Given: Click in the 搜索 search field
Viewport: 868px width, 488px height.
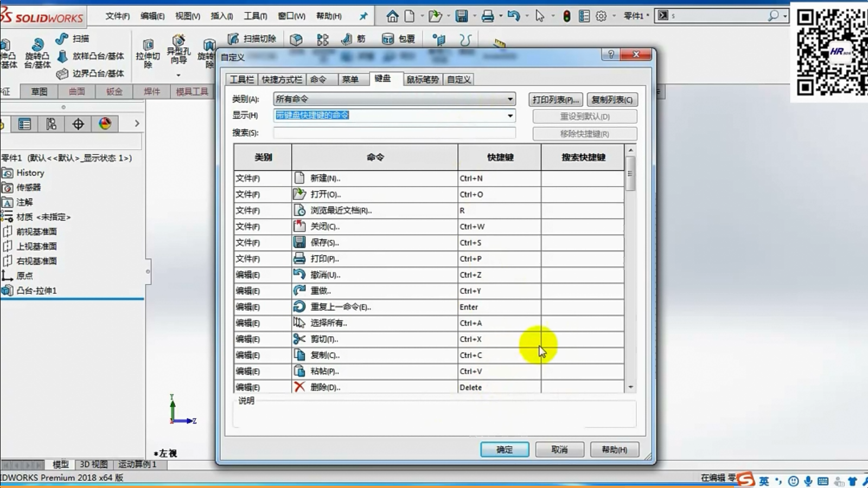Looking at the screenshot, I should coord(394,133).
